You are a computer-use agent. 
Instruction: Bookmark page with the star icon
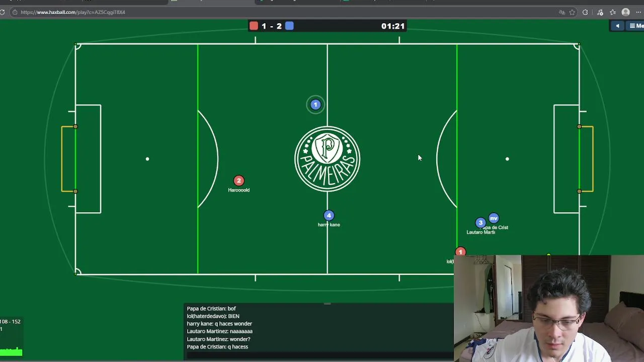573,12
